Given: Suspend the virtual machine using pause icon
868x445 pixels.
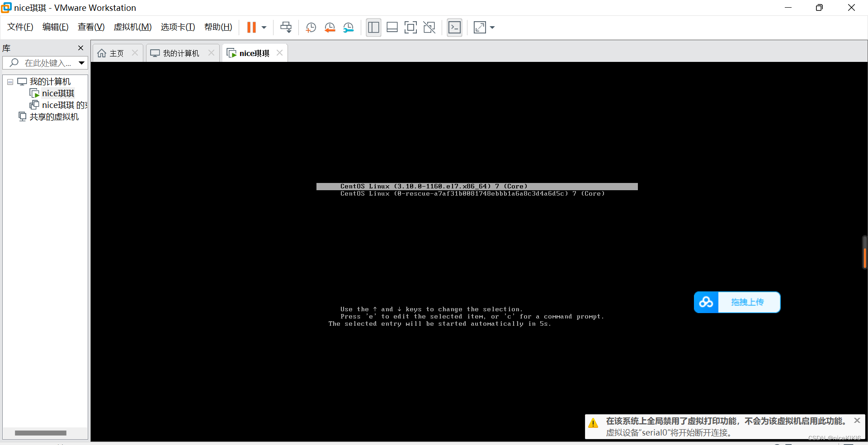Looking at the screenshot, I should (252, 27).
